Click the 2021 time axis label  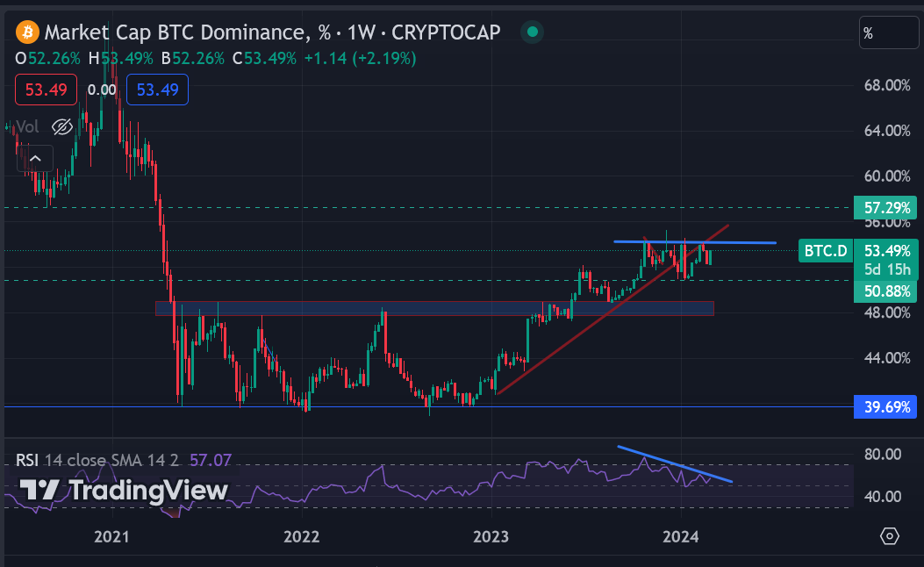pyautogui.click(x=111, y=536)
